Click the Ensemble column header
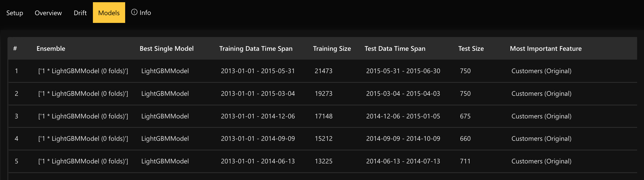This screenshot has width=644, height=180. tap(51, 49)
